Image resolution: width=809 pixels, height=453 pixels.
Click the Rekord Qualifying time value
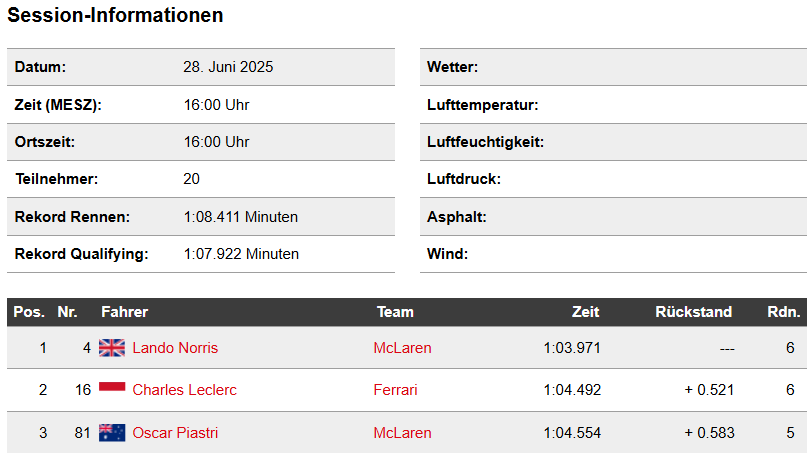(x=241, y=254)
